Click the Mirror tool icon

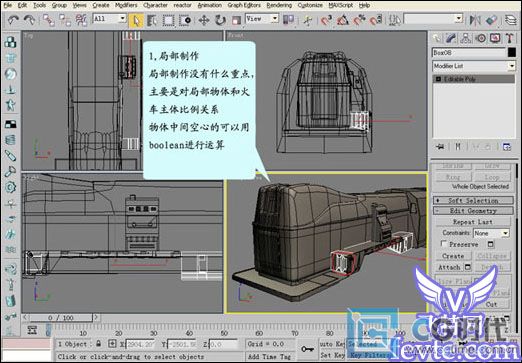pyautogui.click(x=475, y=20)
